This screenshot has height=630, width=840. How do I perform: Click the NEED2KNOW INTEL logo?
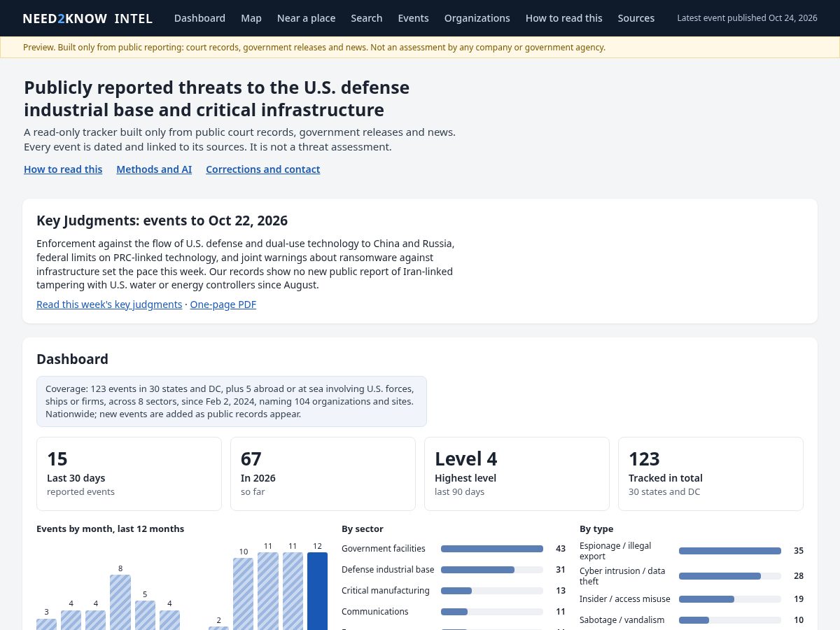tap(87, 18)
